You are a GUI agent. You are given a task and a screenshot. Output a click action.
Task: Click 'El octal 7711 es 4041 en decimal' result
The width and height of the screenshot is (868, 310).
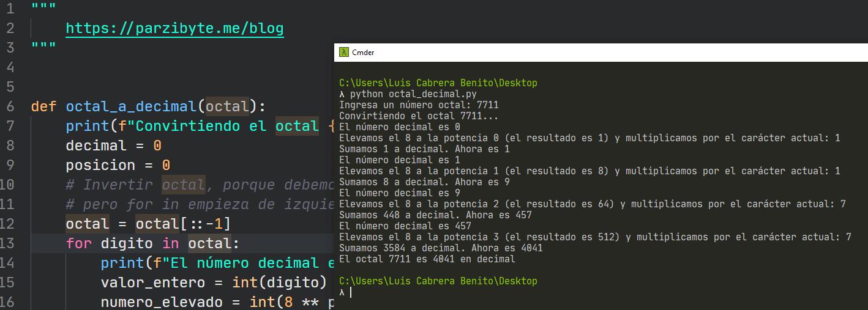tap(427, 259)
